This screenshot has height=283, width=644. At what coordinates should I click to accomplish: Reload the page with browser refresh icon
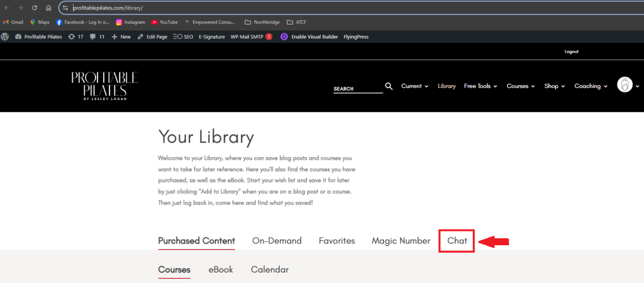coord(34,8)
